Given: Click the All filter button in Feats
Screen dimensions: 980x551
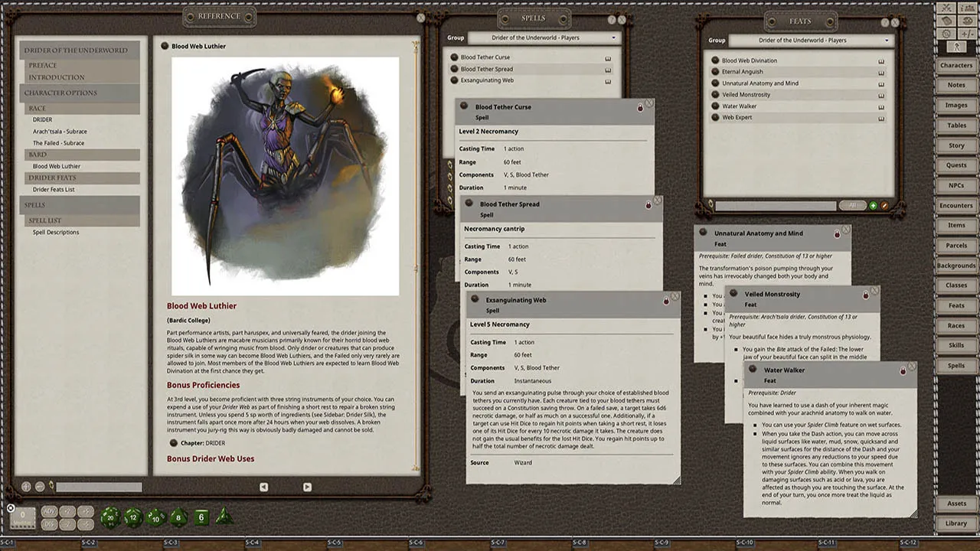Looking at the screenshot, I should point(851,206).
